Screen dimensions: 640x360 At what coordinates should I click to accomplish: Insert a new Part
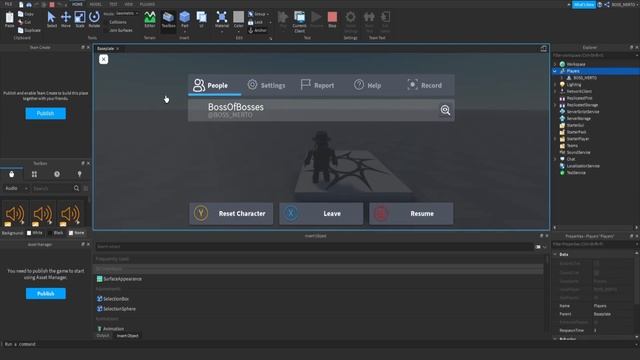tap(185, 19)
